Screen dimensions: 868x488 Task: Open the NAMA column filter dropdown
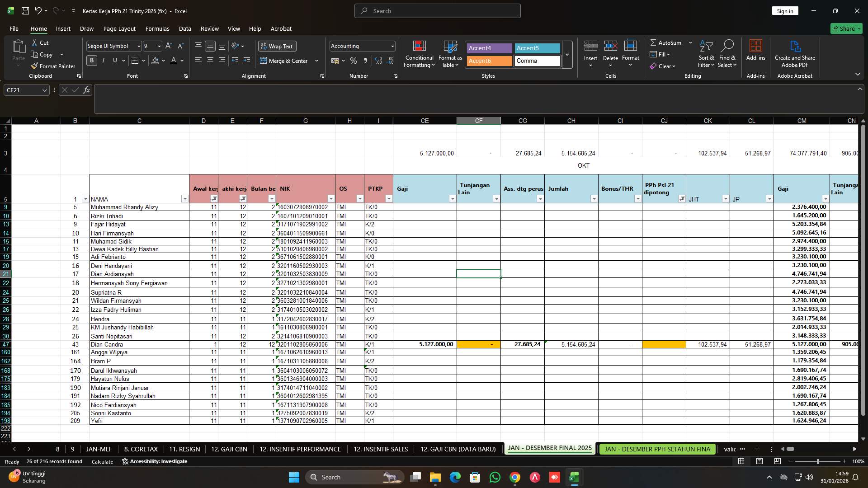coord(185,199)
